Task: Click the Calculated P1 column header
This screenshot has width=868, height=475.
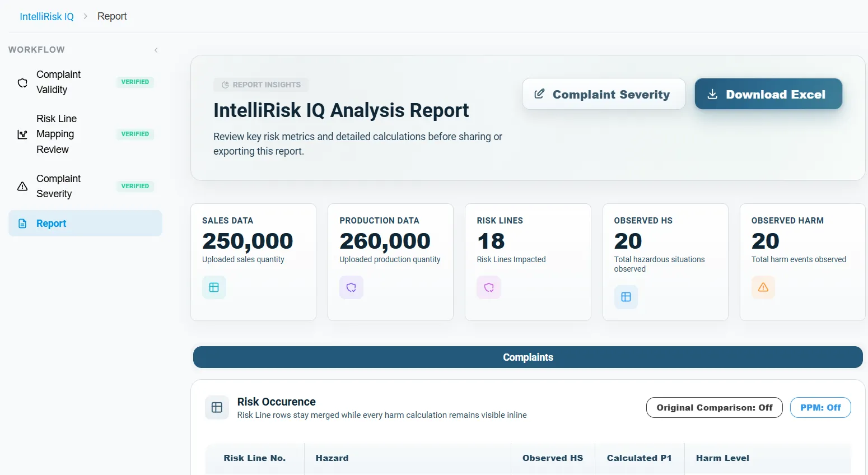Action: [x=640, y=458]
